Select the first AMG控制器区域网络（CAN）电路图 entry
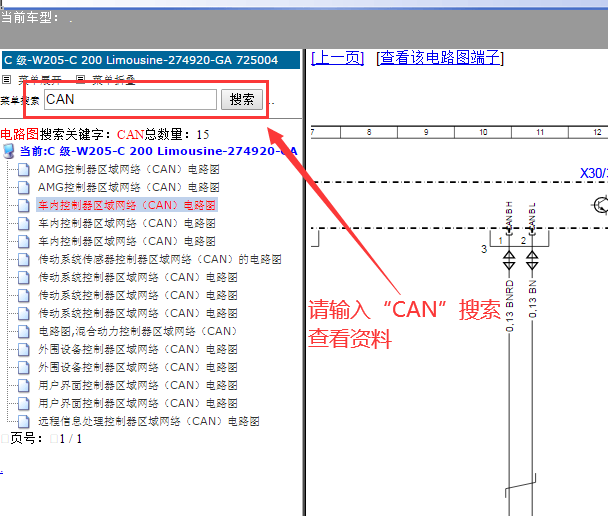This screenshot has height=516, width=608. [129, 169]
